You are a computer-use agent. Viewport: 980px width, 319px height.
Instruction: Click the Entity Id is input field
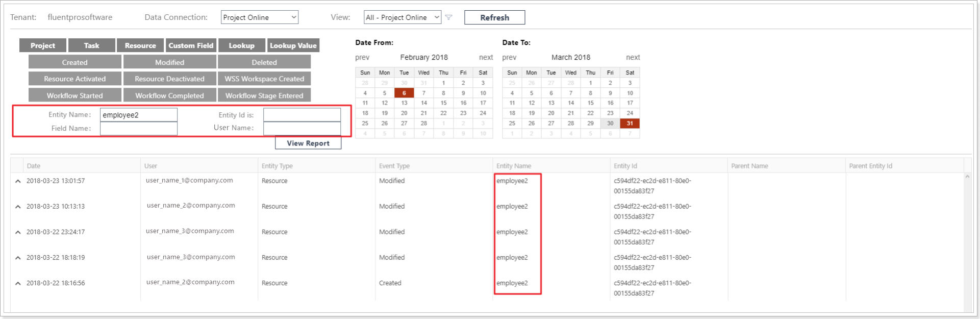(x=302, y=115)
